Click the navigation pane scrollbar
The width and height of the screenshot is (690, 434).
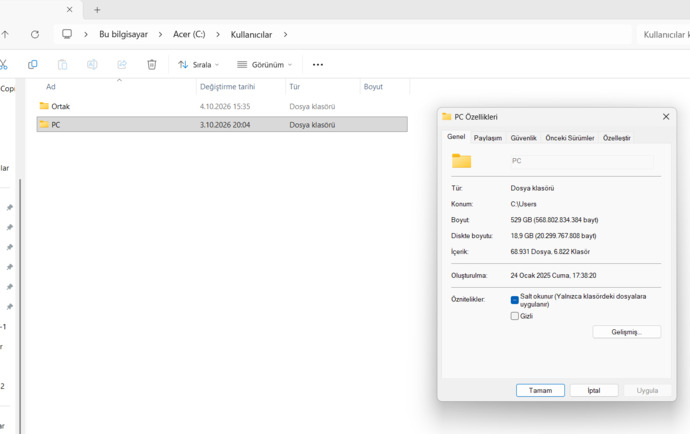20,306
